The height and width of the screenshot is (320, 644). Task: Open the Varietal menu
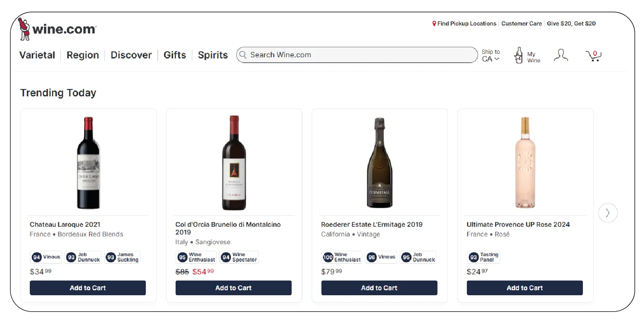point(37,55)
